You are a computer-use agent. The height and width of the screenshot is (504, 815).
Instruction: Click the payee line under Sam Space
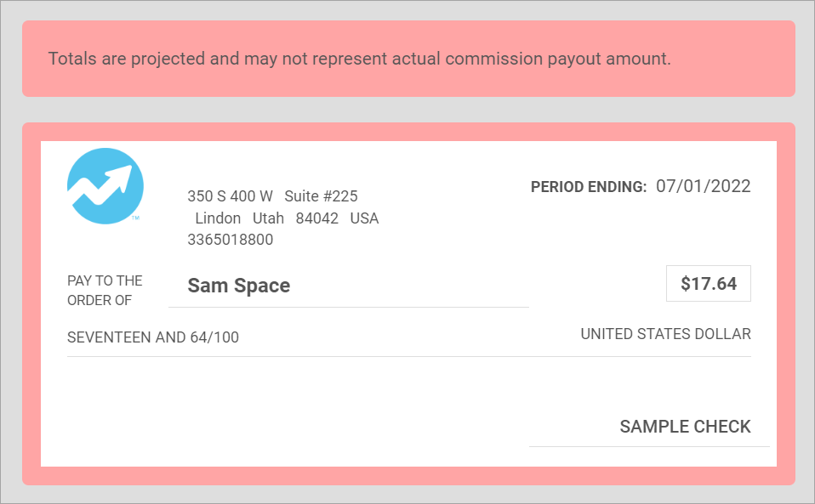[349, 307]
